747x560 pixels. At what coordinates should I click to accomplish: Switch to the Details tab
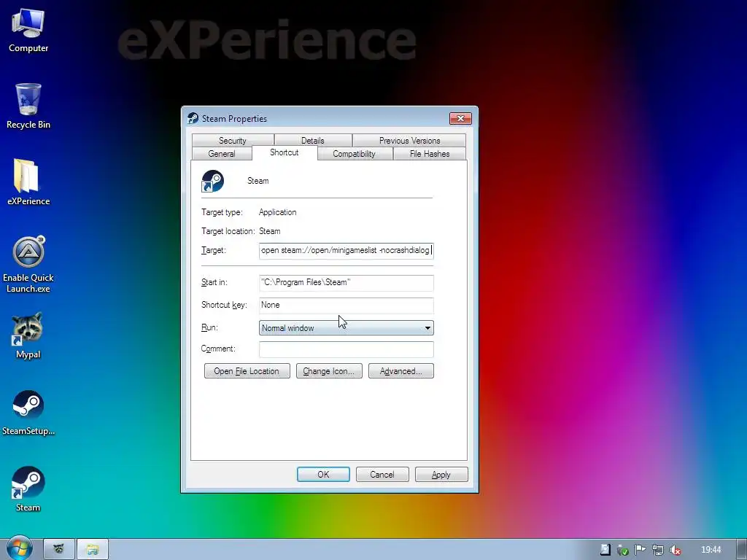pyautogui.click(x=312, y=140)
